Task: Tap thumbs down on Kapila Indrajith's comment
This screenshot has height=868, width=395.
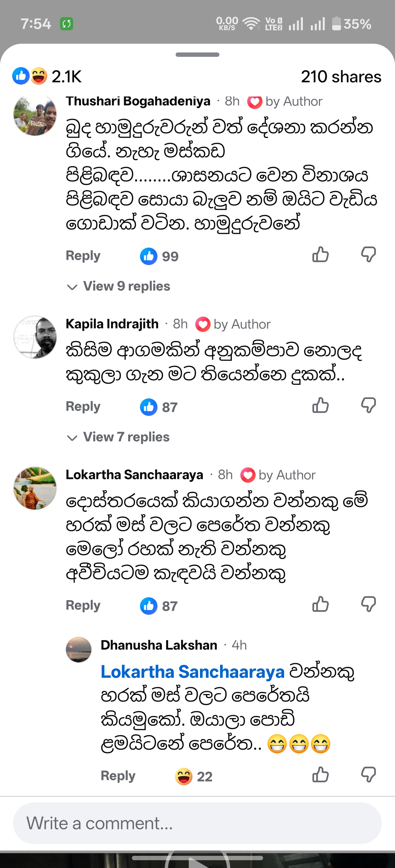Action: click(x=368, y=405)
